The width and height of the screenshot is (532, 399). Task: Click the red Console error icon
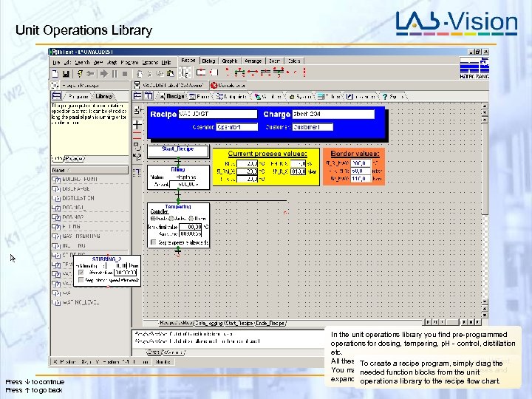[214, 85]
